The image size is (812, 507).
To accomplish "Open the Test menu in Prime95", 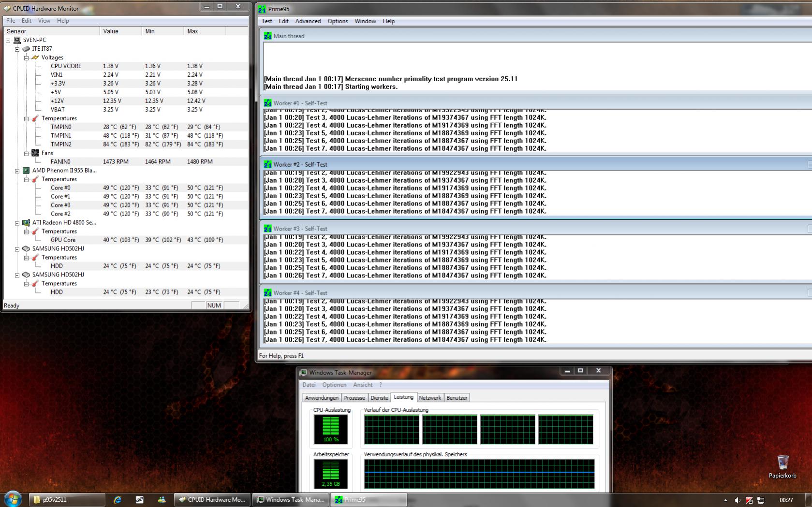I will [x=267, y=21].
